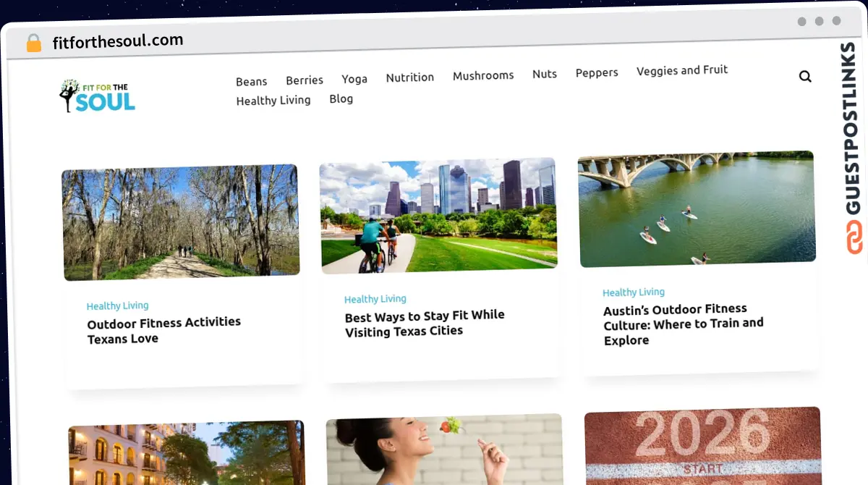Open the search magnifier icon
868x485 pixels.
pos(805,77)
